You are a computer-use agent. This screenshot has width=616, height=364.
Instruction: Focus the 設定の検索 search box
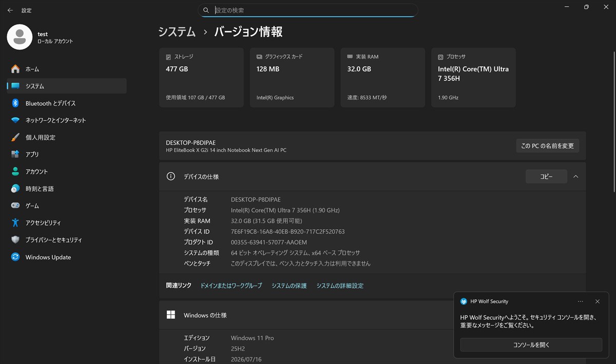coord(308,10)
